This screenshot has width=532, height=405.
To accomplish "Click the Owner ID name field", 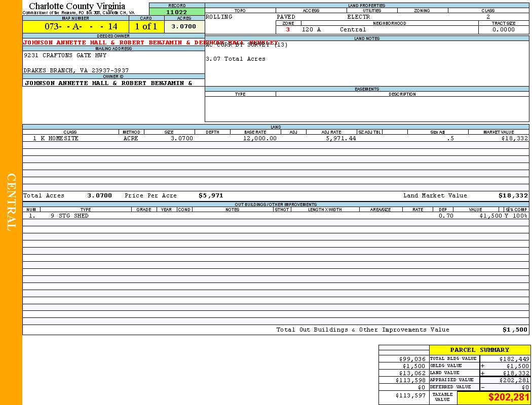I will pos(108,83).
